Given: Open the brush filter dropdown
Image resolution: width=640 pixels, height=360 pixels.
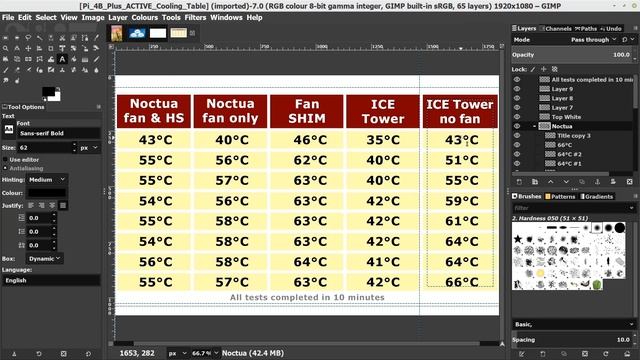Looking at the screenshot, I should click(x=632, y=208).
